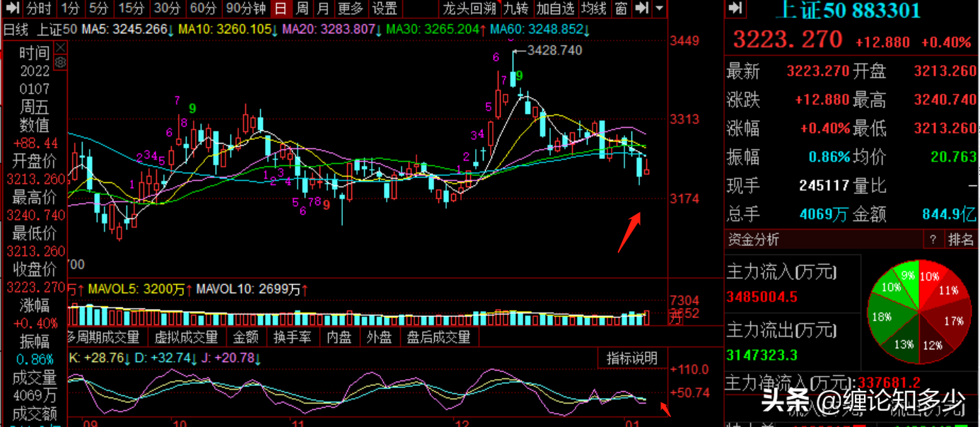This screenshot has height=427, width=980.
Task: Switch to the 金额 tab
Action: 246,337
